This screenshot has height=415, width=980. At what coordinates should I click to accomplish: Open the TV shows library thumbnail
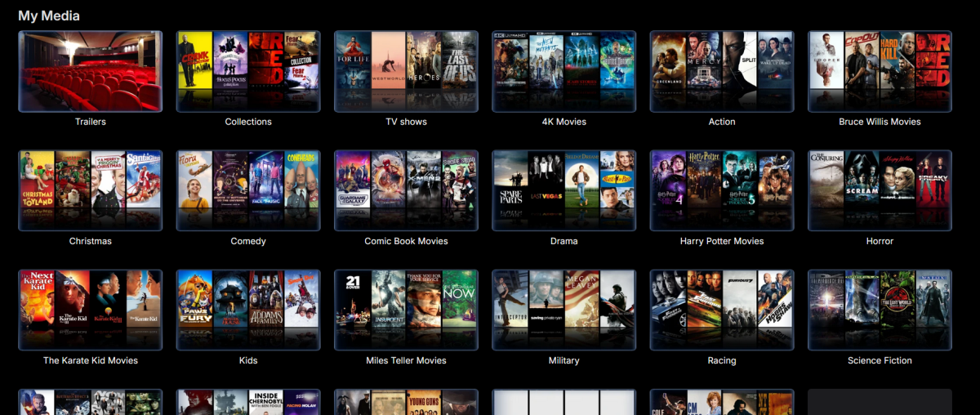(406, 71)
